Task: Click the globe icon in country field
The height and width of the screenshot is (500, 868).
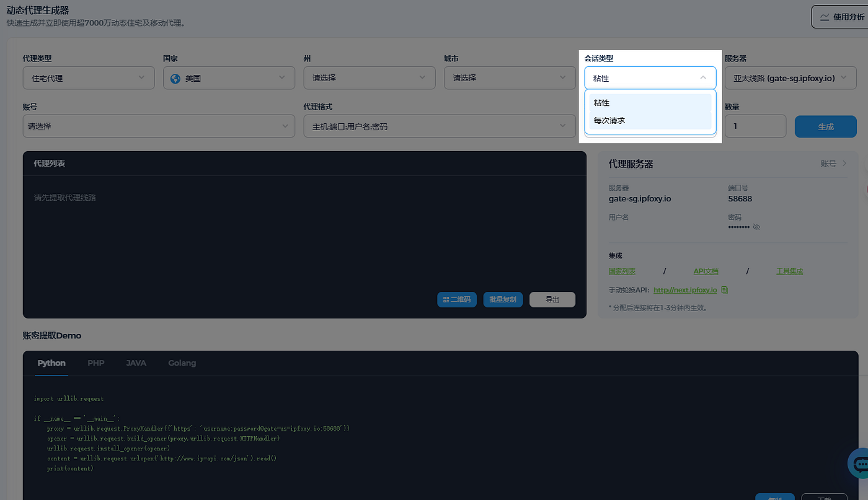Action: point(175,78)
